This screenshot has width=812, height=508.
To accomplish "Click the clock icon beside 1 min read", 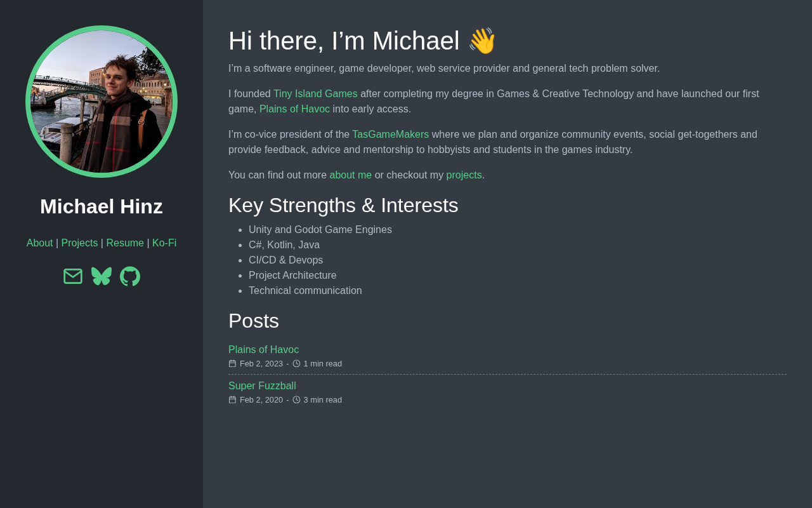I will 296,364.
